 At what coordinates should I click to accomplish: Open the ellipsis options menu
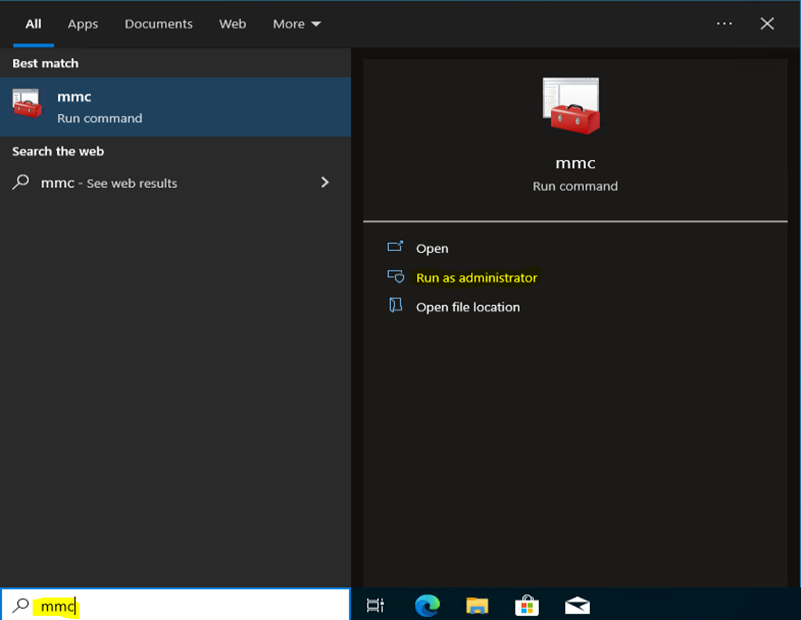[725, 24]
